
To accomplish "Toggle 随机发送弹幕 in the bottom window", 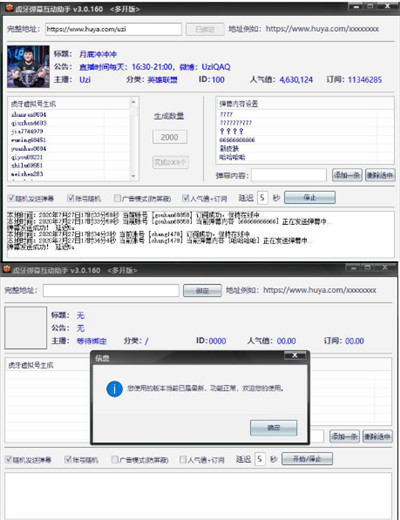I will pyautogui.click(x=8, y=460).
